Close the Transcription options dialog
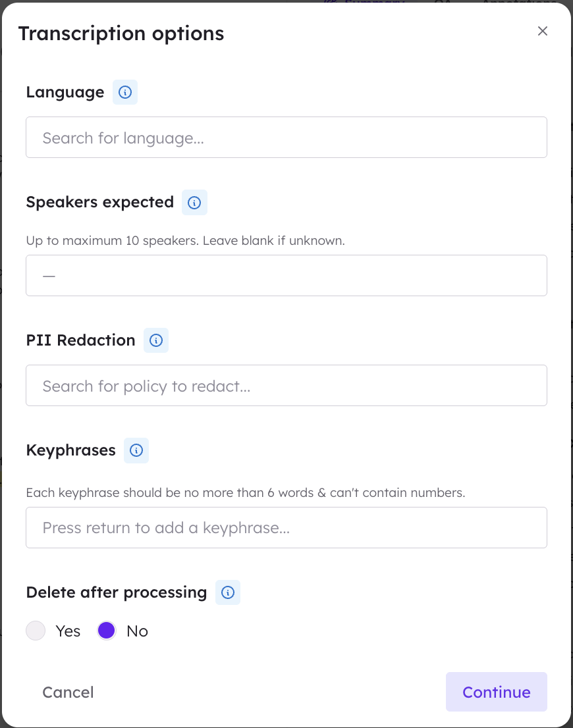This screenshot has width=573, height=728. 542,31
